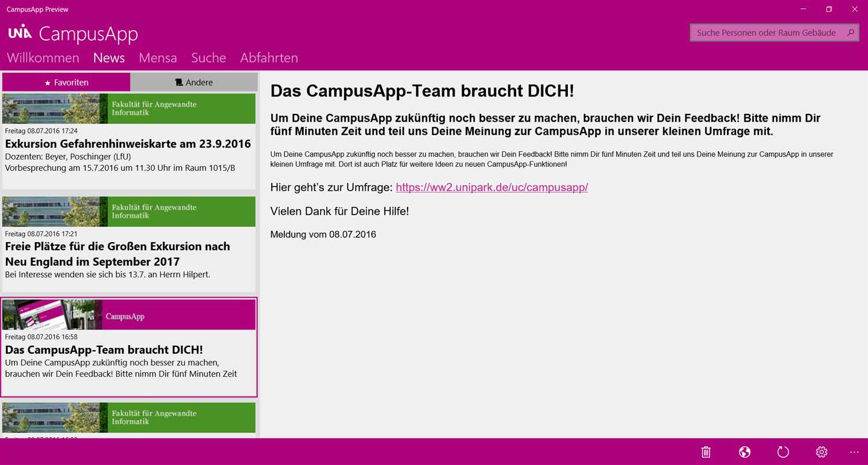868x465 pixels.
Task: Open the unipark.de survey link
Action: coord(492,187)
